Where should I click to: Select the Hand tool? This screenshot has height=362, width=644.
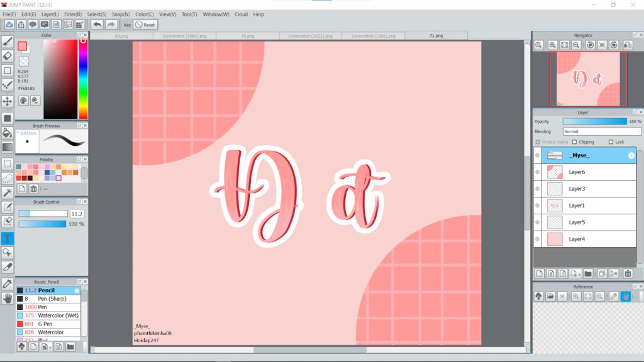[x=8, y=299]
